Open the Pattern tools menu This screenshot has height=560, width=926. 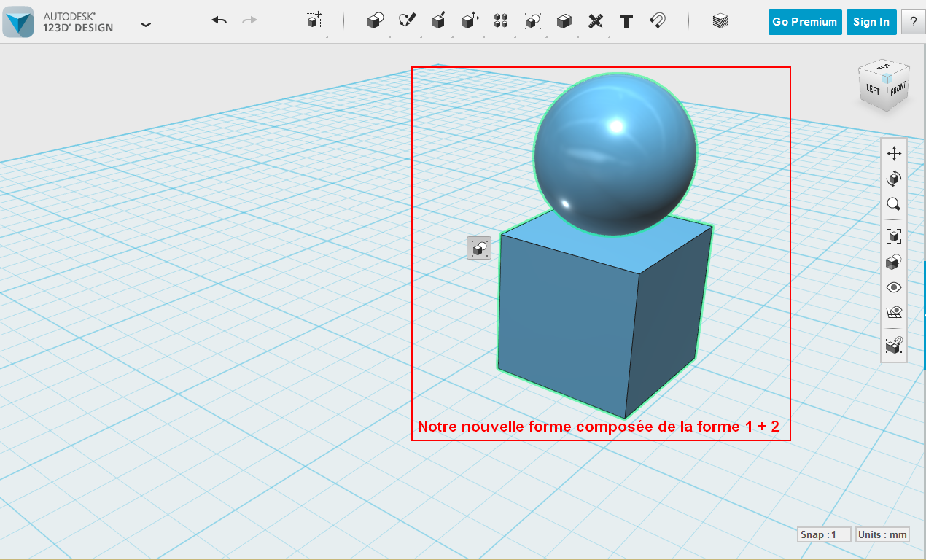click(x=501, y=21)
